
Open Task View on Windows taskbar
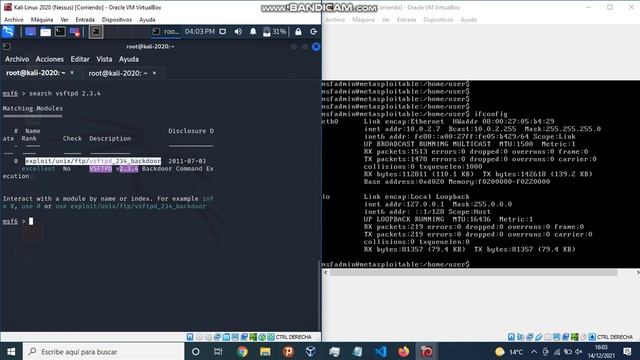coord(218,351)
